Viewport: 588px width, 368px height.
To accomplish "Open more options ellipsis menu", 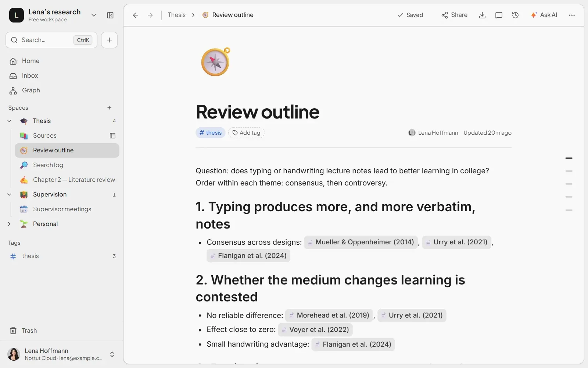I will pos(572,15).
